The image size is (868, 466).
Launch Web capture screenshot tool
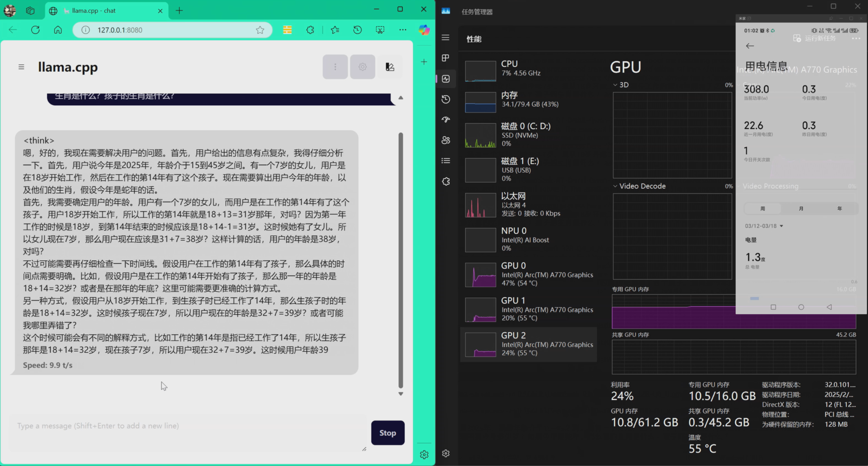(x=380, y=30)
